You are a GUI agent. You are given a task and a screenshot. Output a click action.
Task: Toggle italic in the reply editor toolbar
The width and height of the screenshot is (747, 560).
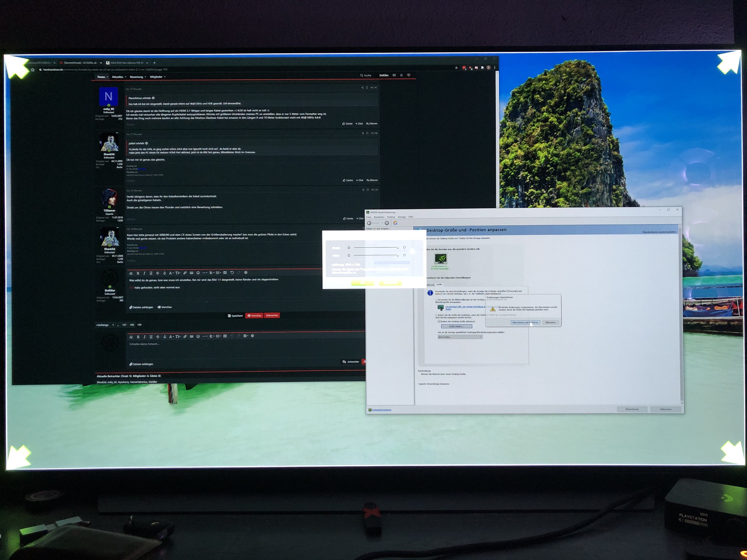[145, 337]
